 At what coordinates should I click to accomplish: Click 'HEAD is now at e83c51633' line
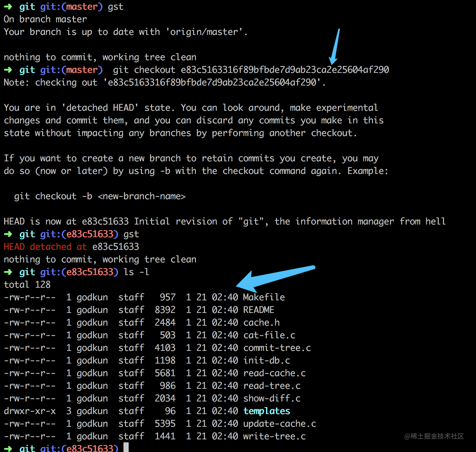[225, 221]
